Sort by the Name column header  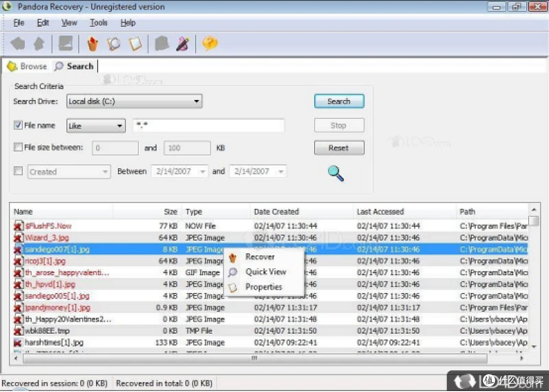click(62, 212)
